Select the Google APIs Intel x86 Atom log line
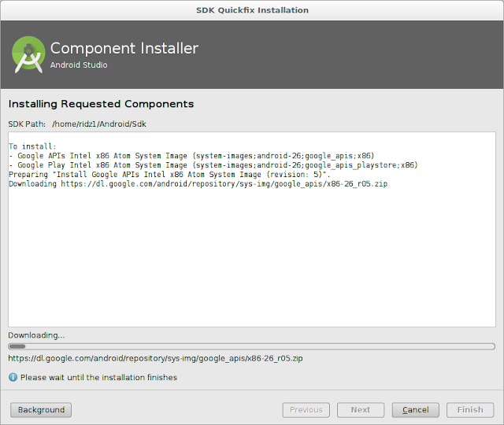Screen dimensions: 504x425 pyautogui.click(x=191, y=156)
